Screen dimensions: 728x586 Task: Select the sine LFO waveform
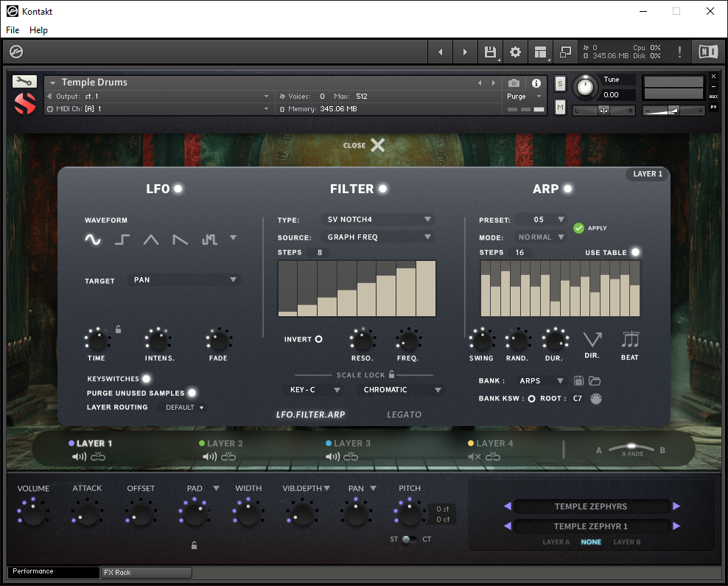coord(92,239)
